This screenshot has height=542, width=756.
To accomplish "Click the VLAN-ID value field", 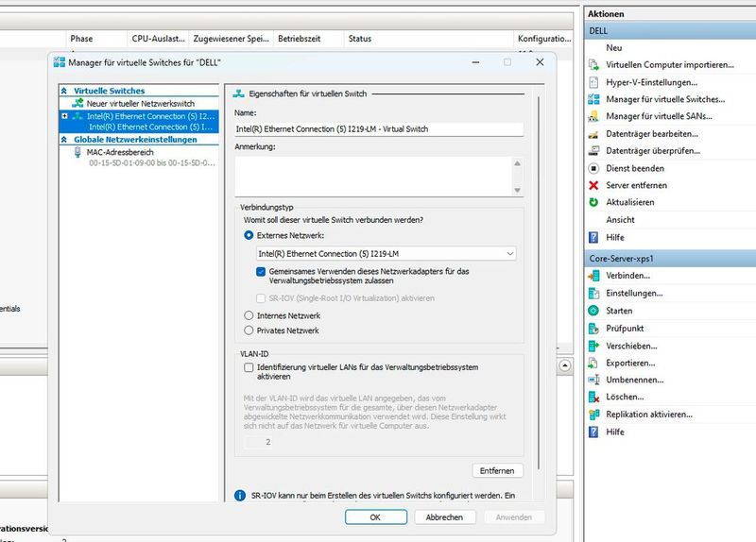I will [x=260, y=442].
